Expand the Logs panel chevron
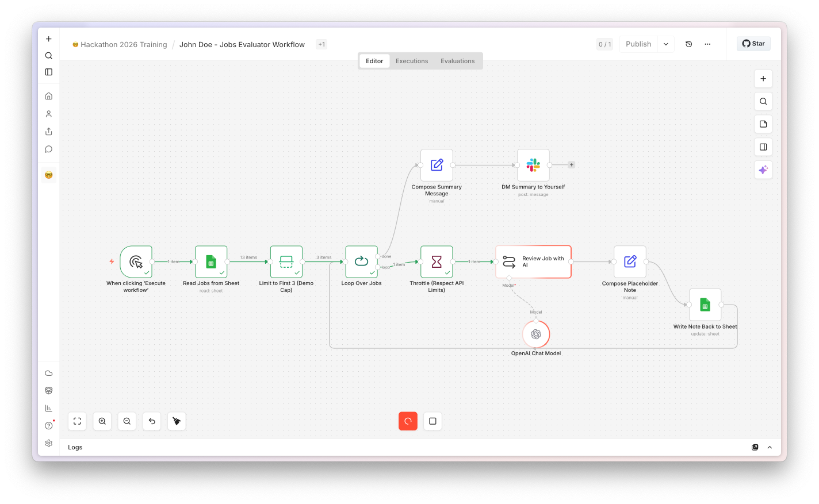The image size is (819, 504). (770, 447)
